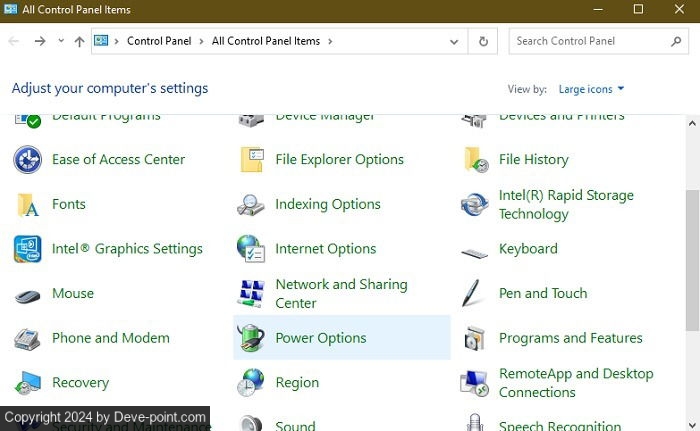Open the address bar history dropdown
This screenshot has height=431, width=700.
(454, 42)
